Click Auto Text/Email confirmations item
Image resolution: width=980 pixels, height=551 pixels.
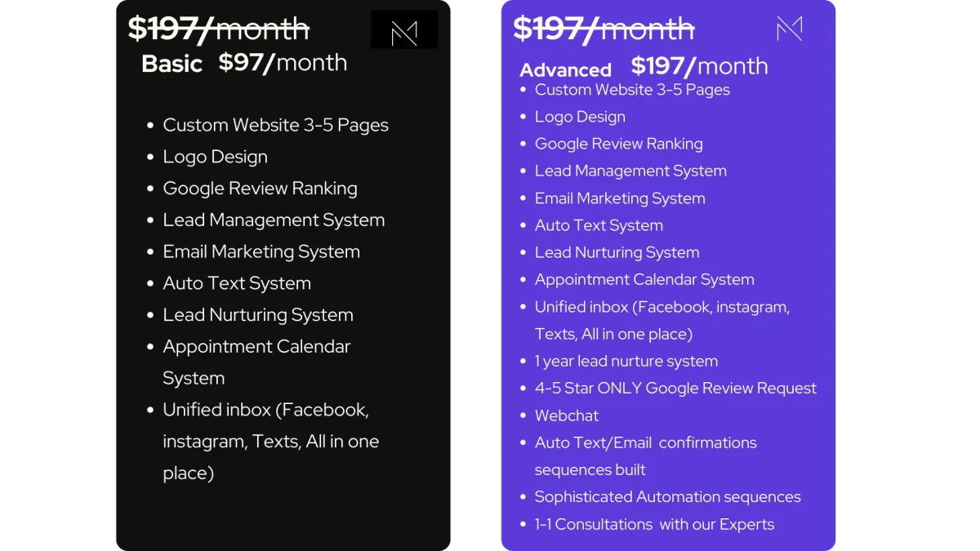tap(645, 456)
